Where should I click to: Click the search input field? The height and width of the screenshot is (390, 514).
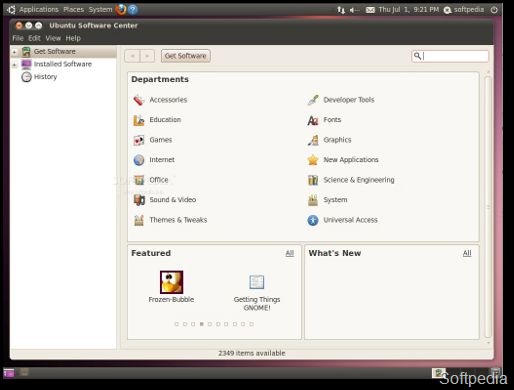450,56
